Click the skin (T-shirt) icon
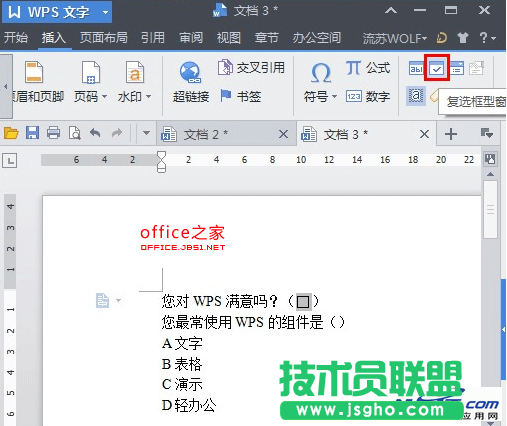The height and width of the screenshot is (426, 507). (462, 38)
